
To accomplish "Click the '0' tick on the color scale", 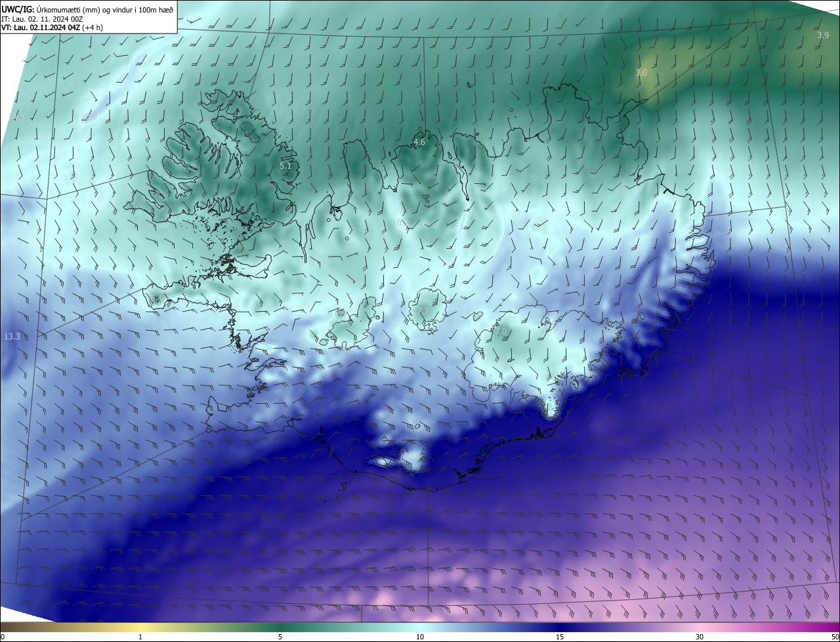I will pos(3,637).
